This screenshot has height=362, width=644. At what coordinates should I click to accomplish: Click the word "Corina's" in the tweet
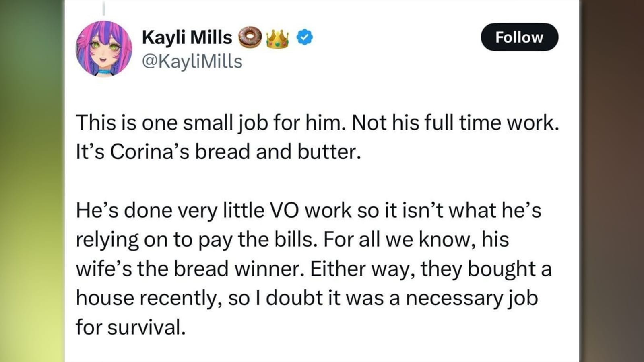pos(149,152)
